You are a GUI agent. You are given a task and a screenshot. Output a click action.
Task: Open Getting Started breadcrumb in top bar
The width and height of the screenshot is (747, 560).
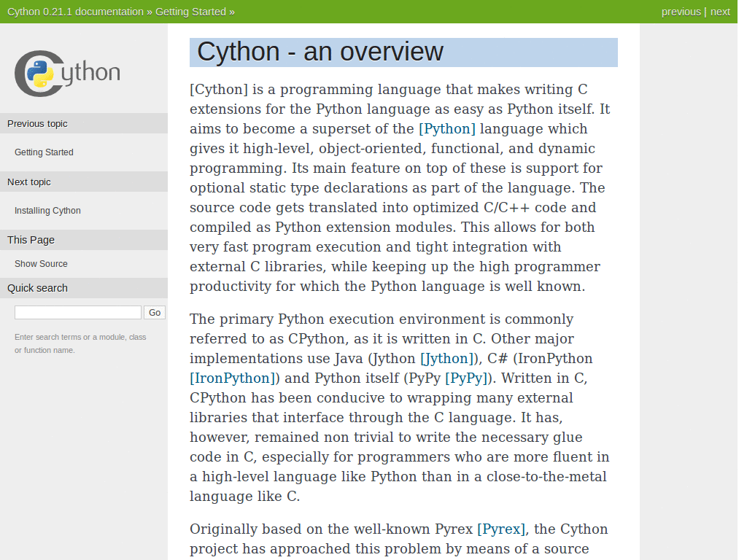pyautogui.click(x=190, y=12)
